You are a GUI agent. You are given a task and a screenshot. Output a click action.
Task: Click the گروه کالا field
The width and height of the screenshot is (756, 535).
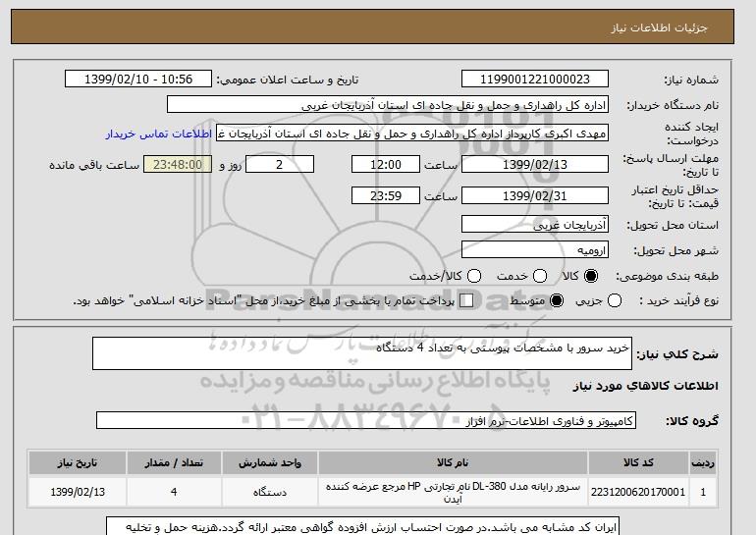[x=366, y=420]
